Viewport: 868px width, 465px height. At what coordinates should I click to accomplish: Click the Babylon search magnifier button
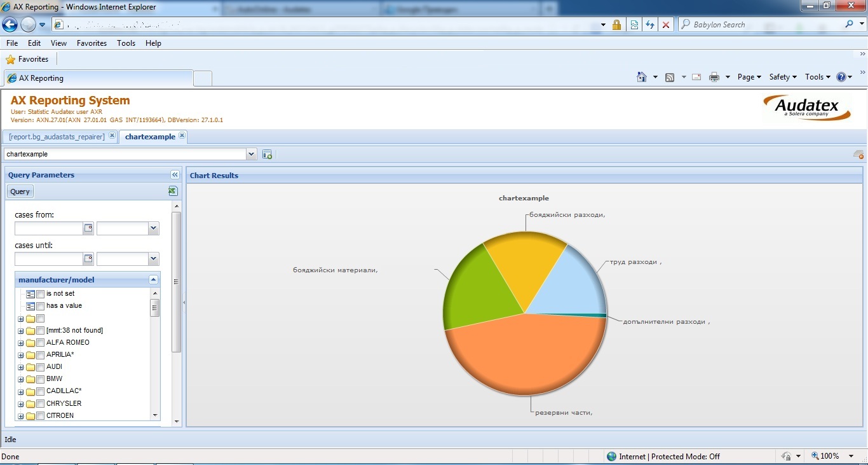(x=850, y=24)
